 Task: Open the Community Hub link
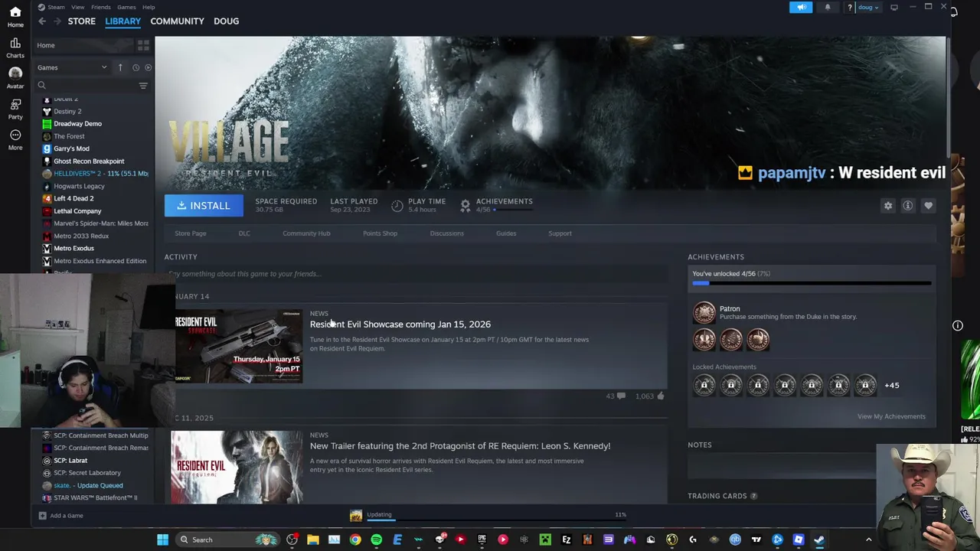pos(306,233)
